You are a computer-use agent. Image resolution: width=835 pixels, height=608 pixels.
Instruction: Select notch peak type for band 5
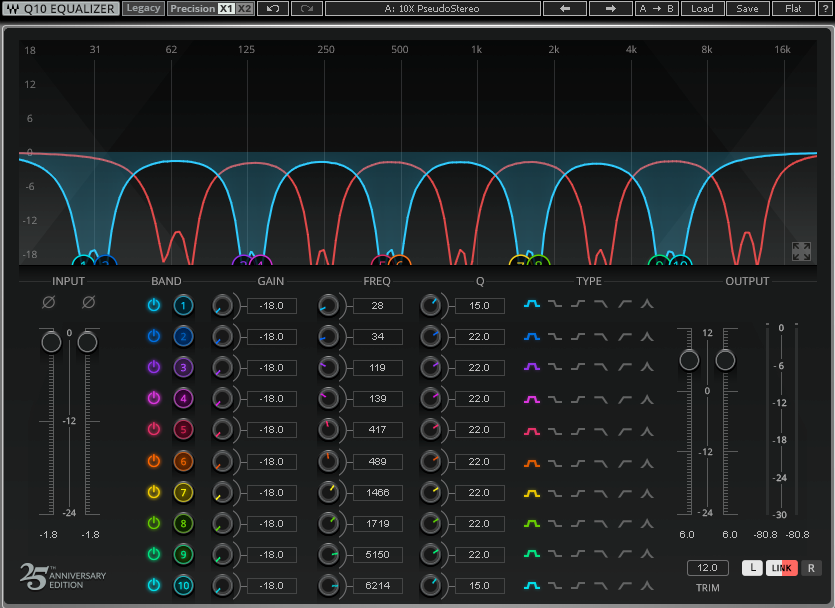[647, 431]
